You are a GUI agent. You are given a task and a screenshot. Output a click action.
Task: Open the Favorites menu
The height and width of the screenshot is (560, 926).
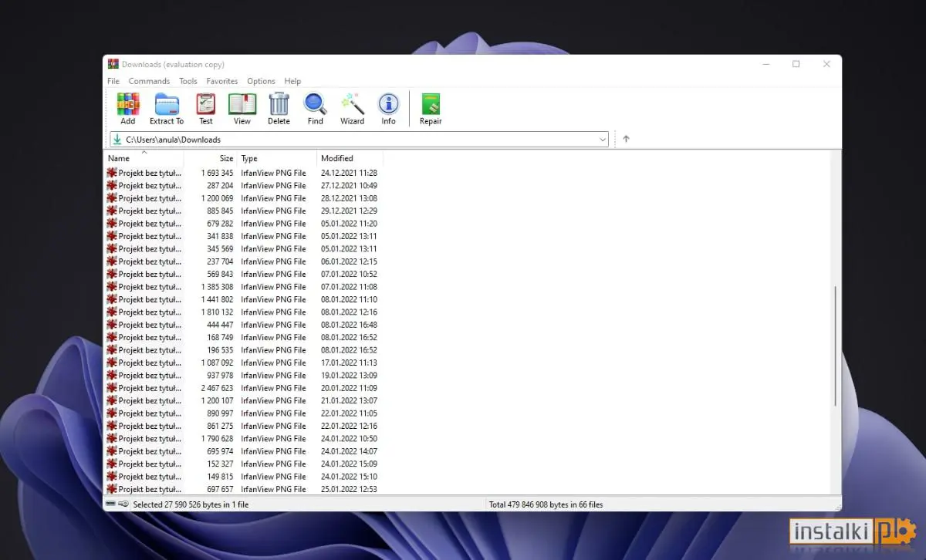click(221, 81)
